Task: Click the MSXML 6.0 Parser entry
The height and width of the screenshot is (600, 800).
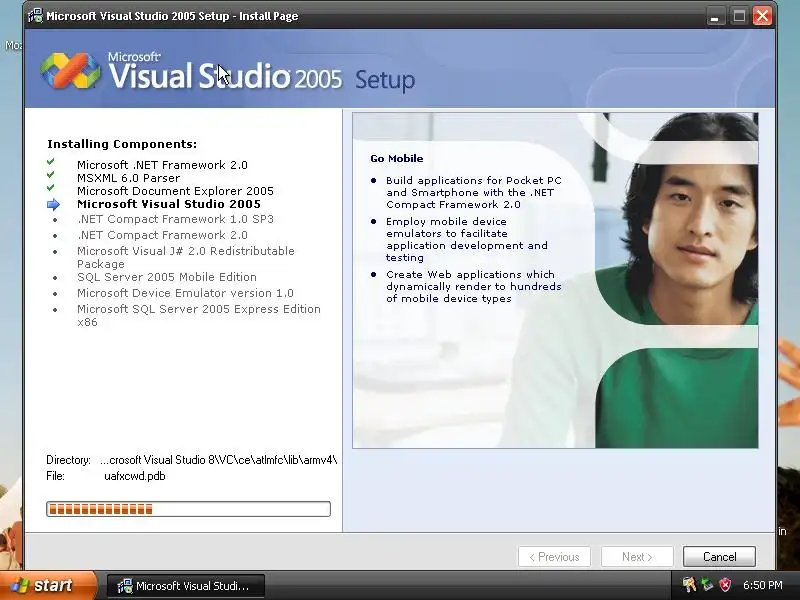Action: pyautogui.click(x=129, y=178)
